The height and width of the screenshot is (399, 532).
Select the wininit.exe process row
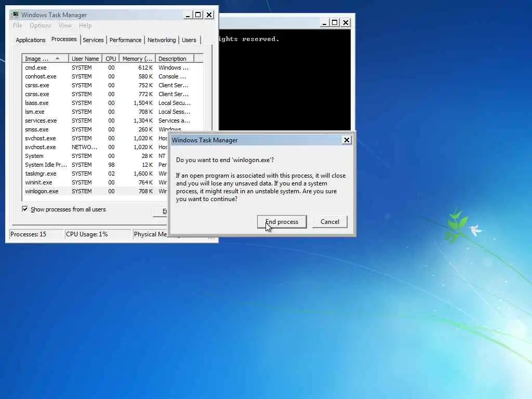[x=95, y=182]
